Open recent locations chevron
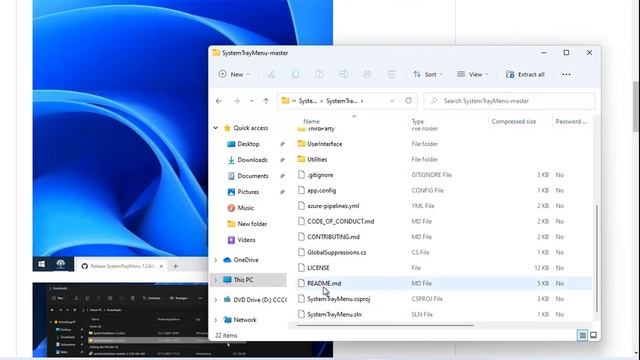The image size is (640, 360). pyautogui.click(x=251, y=101)
